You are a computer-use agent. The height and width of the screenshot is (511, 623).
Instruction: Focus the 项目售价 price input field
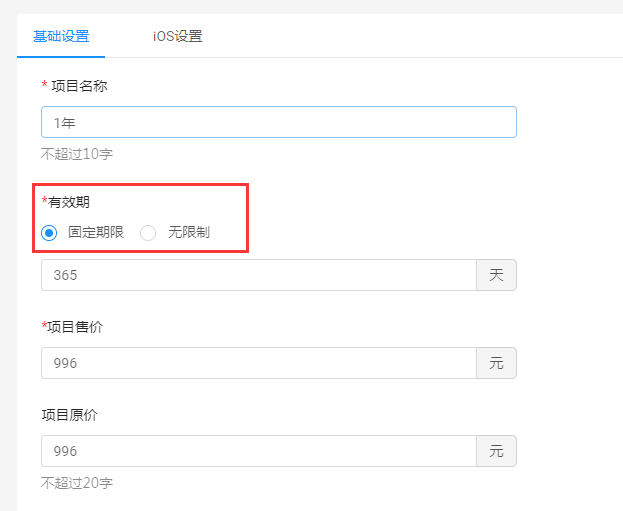click(x=259, y=363)
